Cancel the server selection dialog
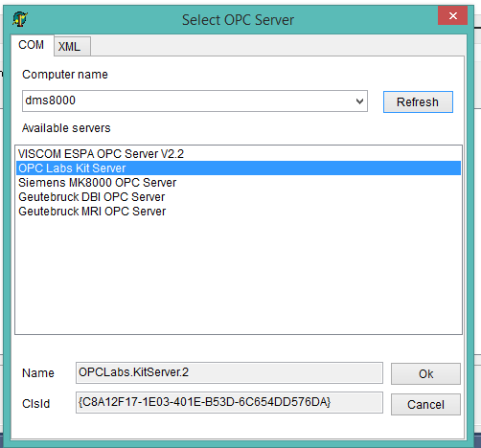Screen dimensions: 481x448 point(425,404)
